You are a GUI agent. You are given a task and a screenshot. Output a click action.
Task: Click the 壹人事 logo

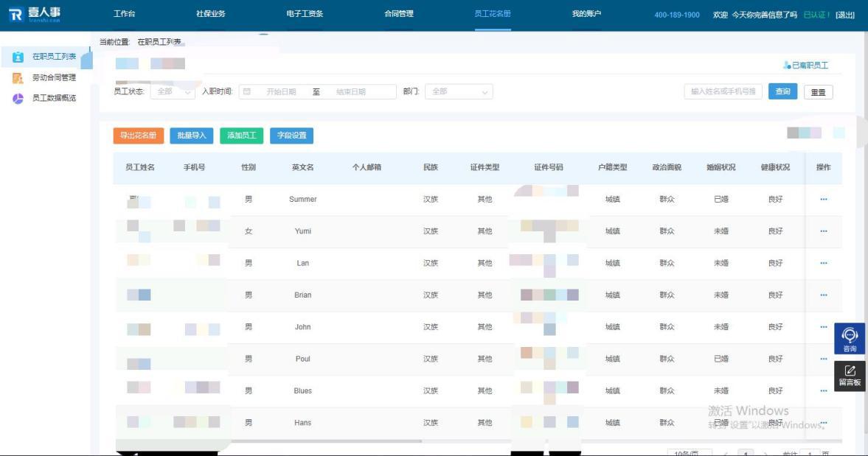click(35, 15)
